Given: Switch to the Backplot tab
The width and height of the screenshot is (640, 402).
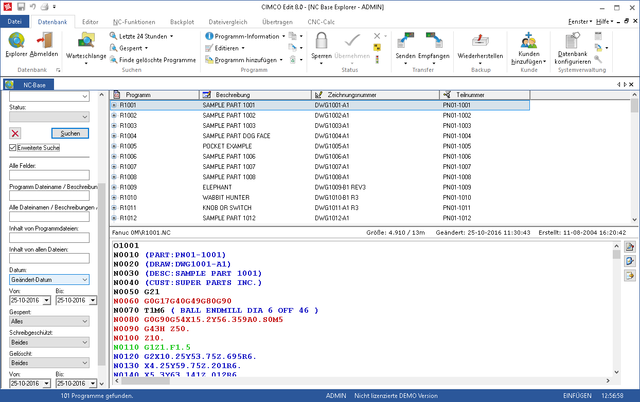Looking at the screenshot, I should pyautogui.click(x=182, y=22).
